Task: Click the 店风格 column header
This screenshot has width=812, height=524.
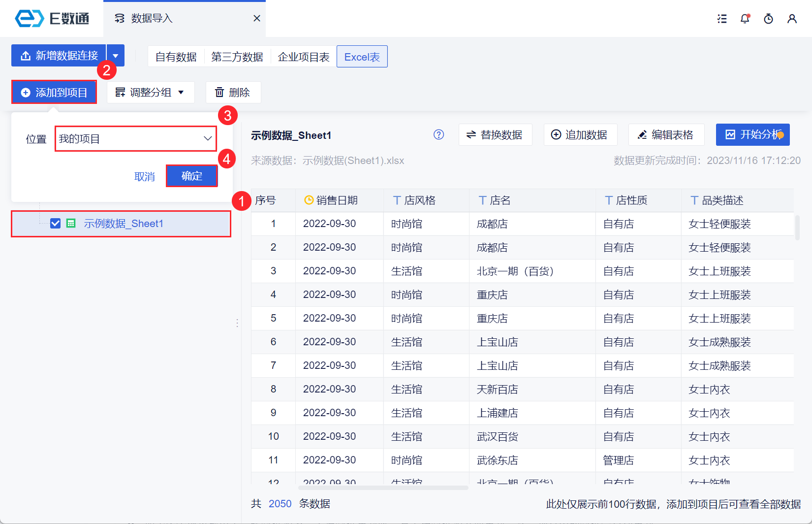Action: coord(426,200)
